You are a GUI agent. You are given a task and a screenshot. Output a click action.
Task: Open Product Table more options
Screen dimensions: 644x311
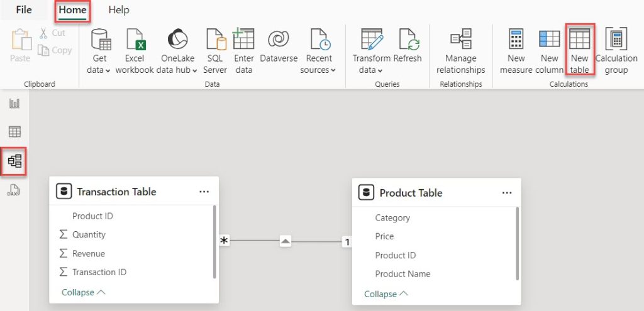[x=507, y=193]
